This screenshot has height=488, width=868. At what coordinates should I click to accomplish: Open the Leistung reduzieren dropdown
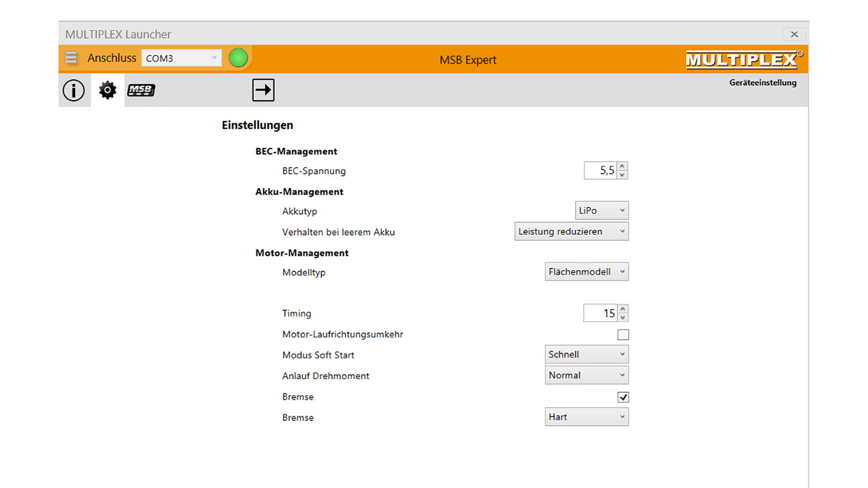[x=571, y=232]
